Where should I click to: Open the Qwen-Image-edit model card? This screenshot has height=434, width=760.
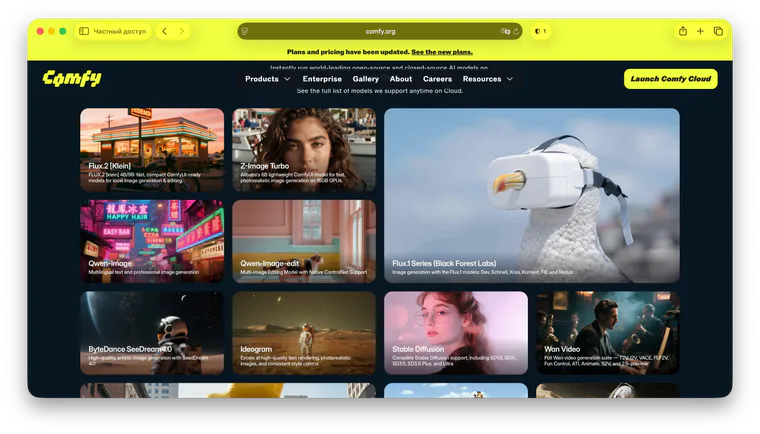coord(304,241)
